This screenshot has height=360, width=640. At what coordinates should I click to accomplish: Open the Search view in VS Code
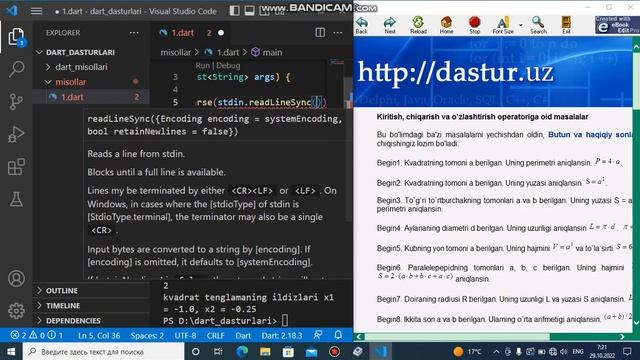[16, 69]
